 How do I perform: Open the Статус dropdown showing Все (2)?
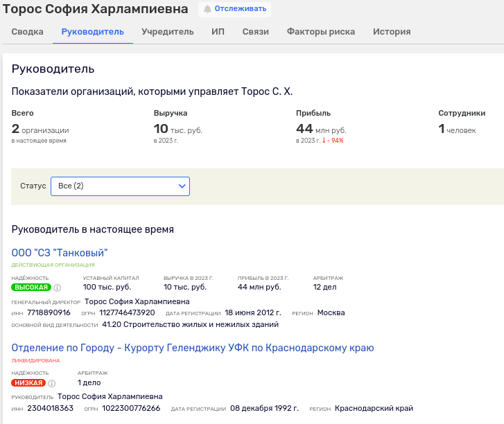(x=120, y=186)
